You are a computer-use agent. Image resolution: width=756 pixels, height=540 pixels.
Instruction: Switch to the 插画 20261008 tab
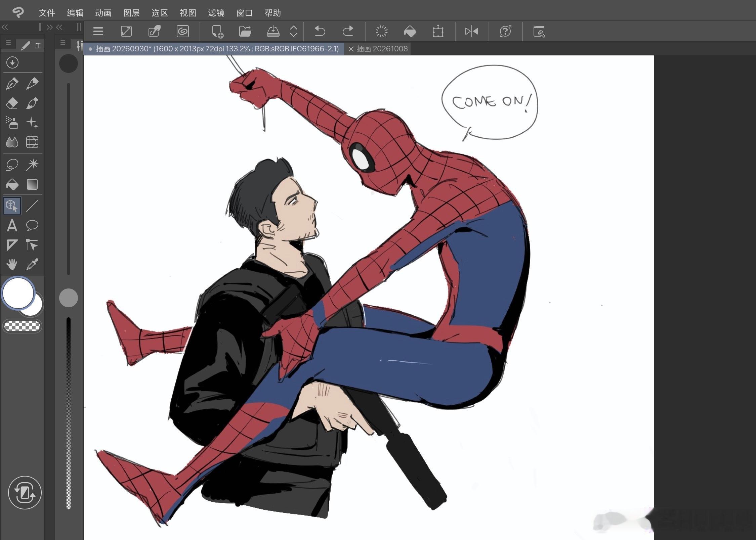(382, 49)
